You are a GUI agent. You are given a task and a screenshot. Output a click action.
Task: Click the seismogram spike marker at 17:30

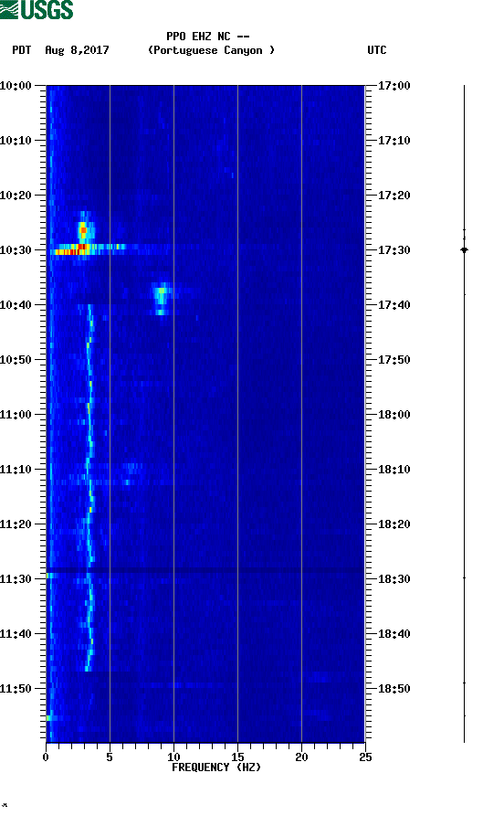coord(465,250)
